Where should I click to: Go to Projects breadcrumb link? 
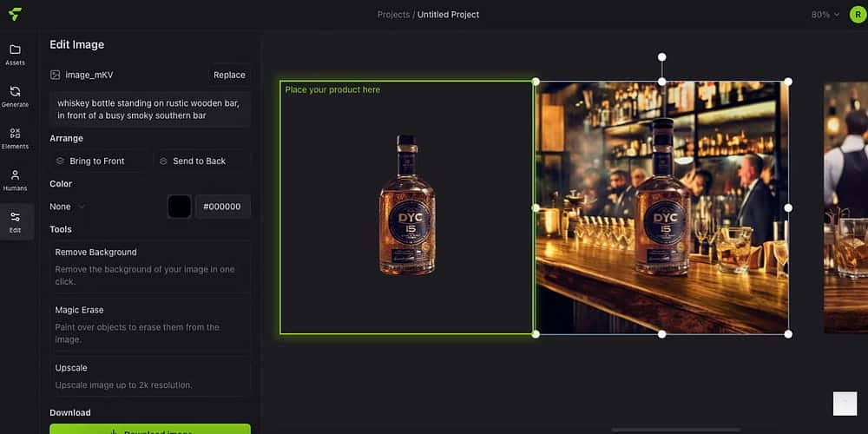[x=393, y=15]
